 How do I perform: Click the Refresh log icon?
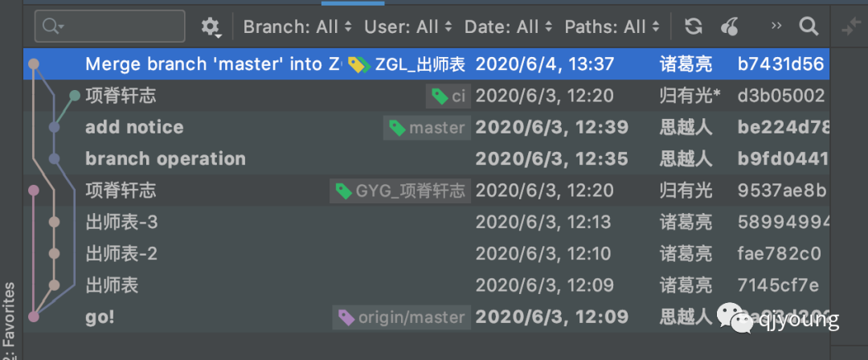coord(693,27)
